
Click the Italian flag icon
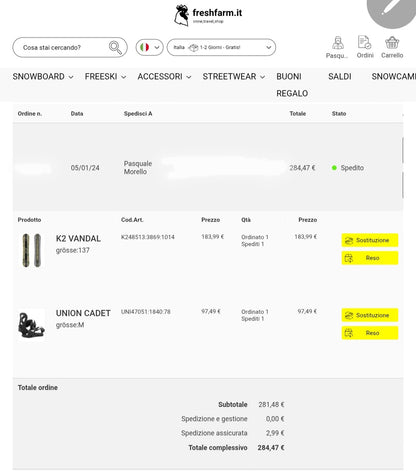click(144, 47)
